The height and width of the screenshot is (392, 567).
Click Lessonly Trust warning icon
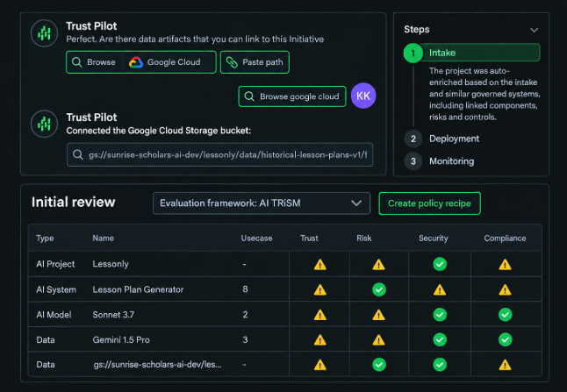pos(320,265)
